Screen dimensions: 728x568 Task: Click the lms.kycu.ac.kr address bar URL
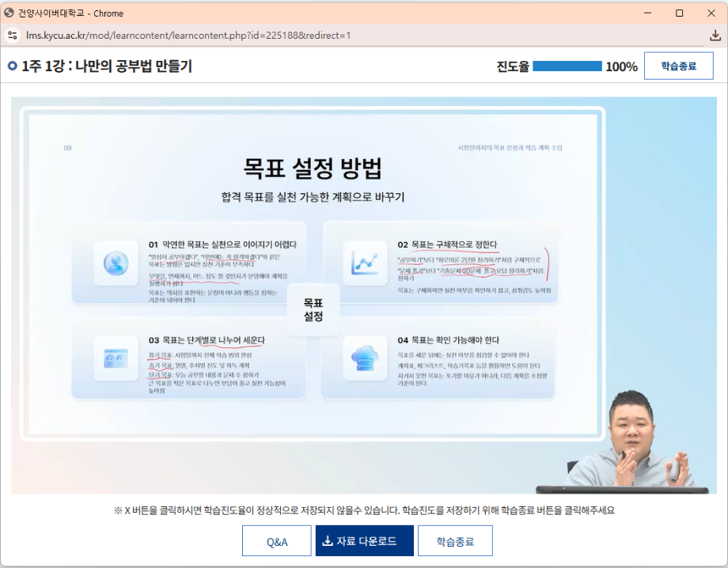click(188, 36)
